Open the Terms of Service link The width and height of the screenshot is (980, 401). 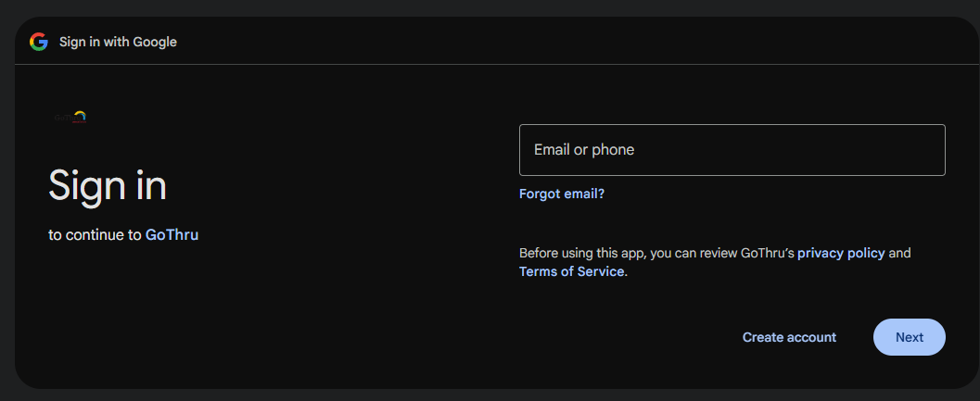tap(571, 271)
